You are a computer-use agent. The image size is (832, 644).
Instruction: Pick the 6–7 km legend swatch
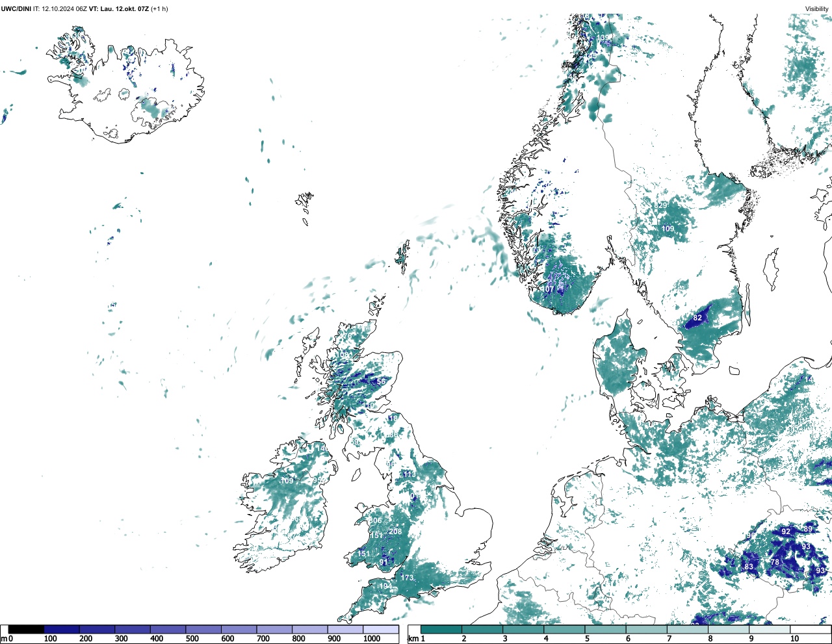pyautogui.click(x=646, y=630)
